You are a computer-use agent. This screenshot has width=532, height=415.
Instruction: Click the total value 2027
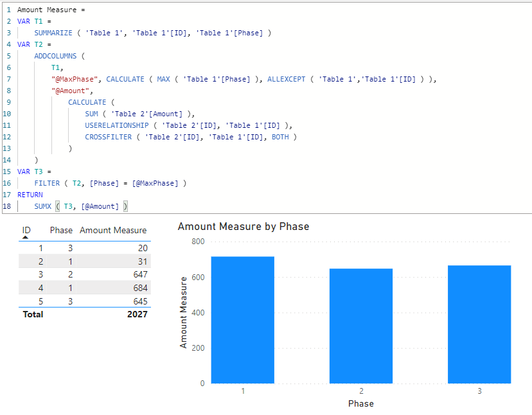(137, 314)
